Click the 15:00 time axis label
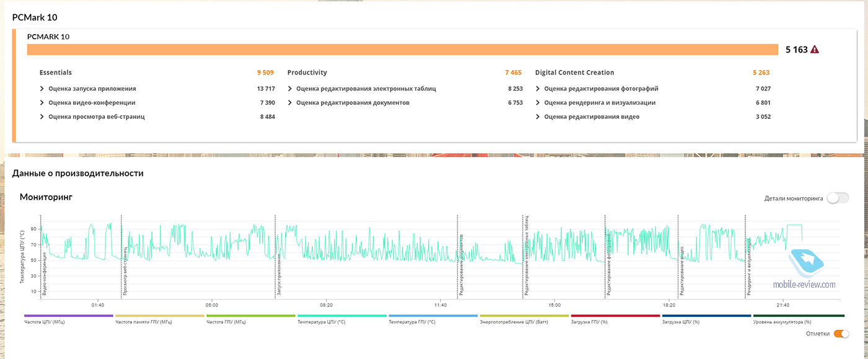 [x=554, y=305]
